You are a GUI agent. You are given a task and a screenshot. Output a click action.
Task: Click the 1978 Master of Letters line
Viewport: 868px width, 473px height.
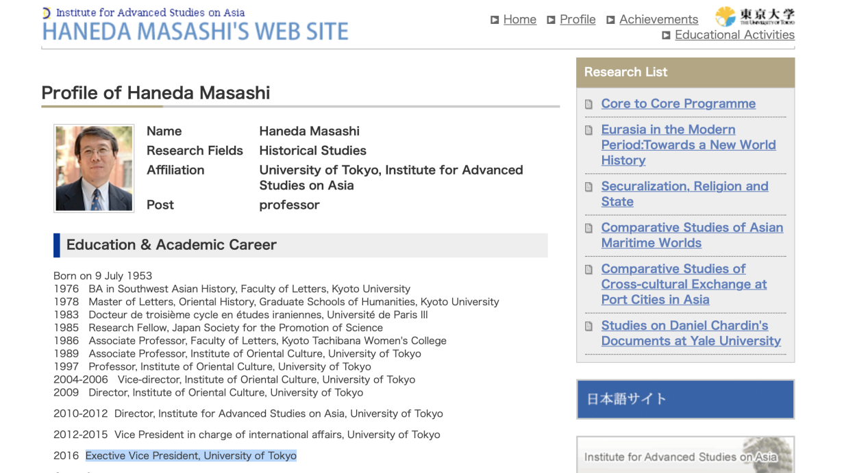276,302
